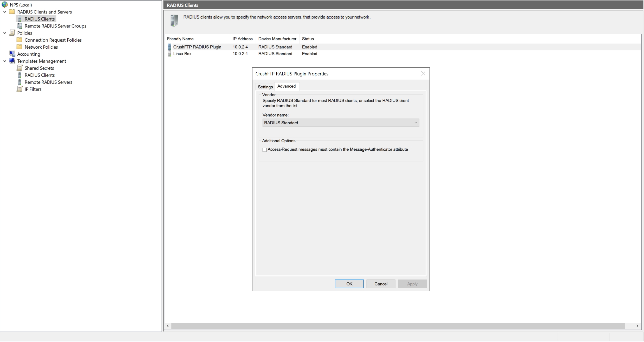Screen dimensions: 644x342
Task: Select the NPS (Local) root node
Action: 21,5
